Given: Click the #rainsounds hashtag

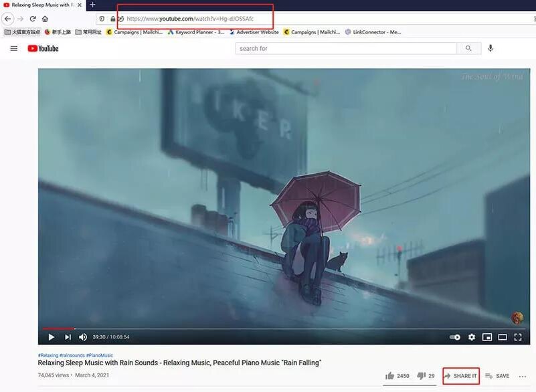Looking at the screenshot, I should (72, 355).
